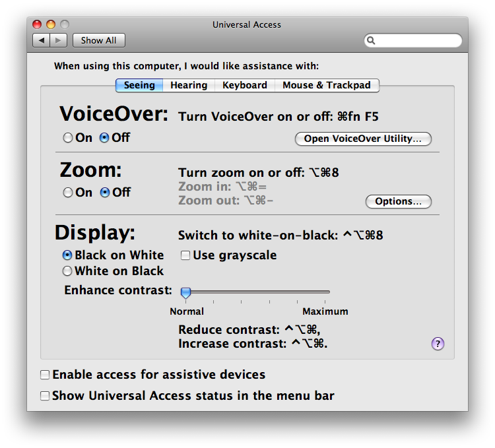Click 'Turn zoom on or off' shortcut text
Viewport: 495px width, 448px height.
coord(259,173)
